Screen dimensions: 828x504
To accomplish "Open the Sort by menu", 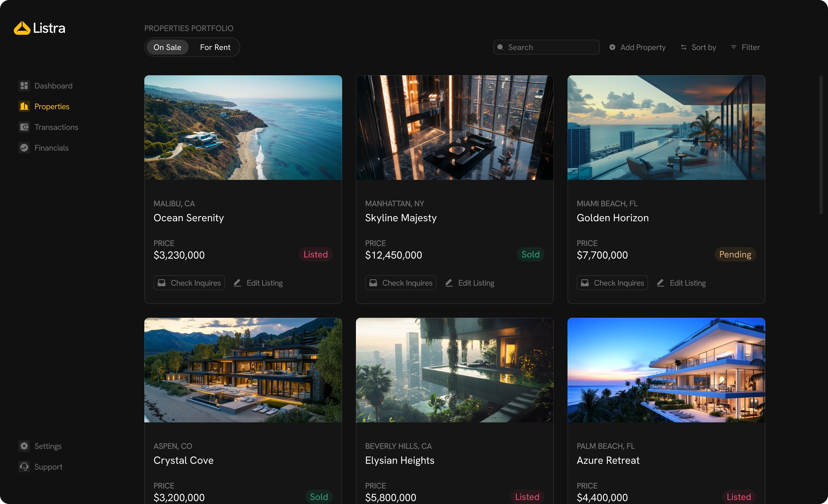I will coord(698,47).
